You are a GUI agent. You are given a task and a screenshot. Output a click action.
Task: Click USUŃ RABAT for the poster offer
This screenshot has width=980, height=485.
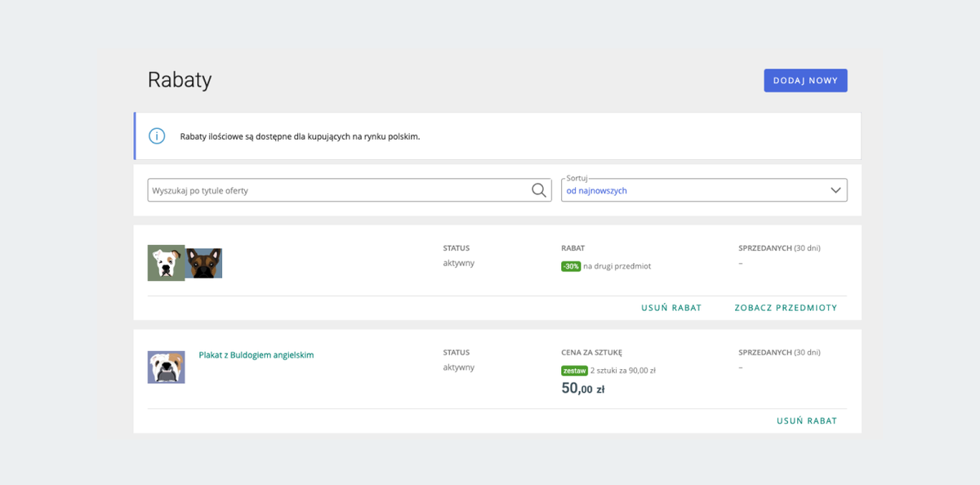tap(807, 421)
